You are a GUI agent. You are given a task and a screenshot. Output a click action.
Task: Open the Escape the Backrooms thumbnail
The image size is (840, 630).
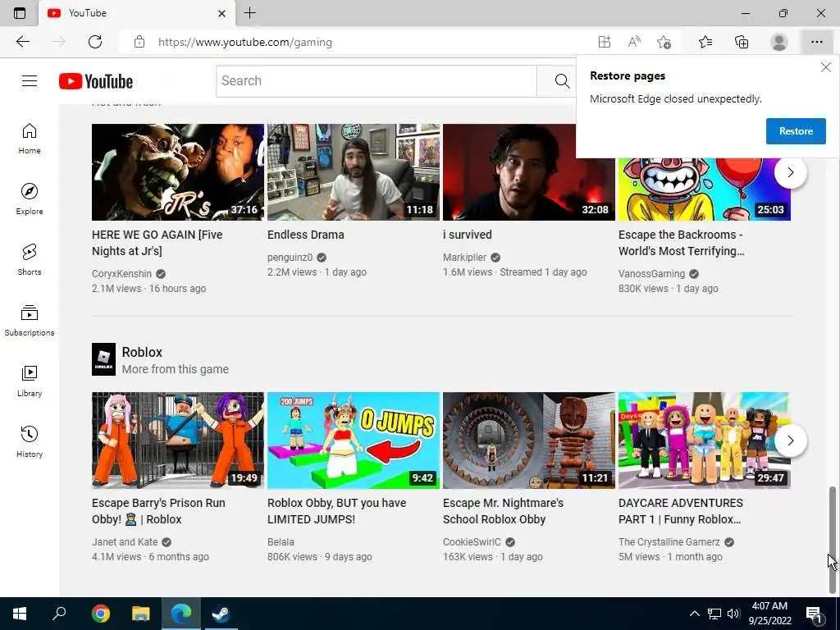click(x=705, y=189)
